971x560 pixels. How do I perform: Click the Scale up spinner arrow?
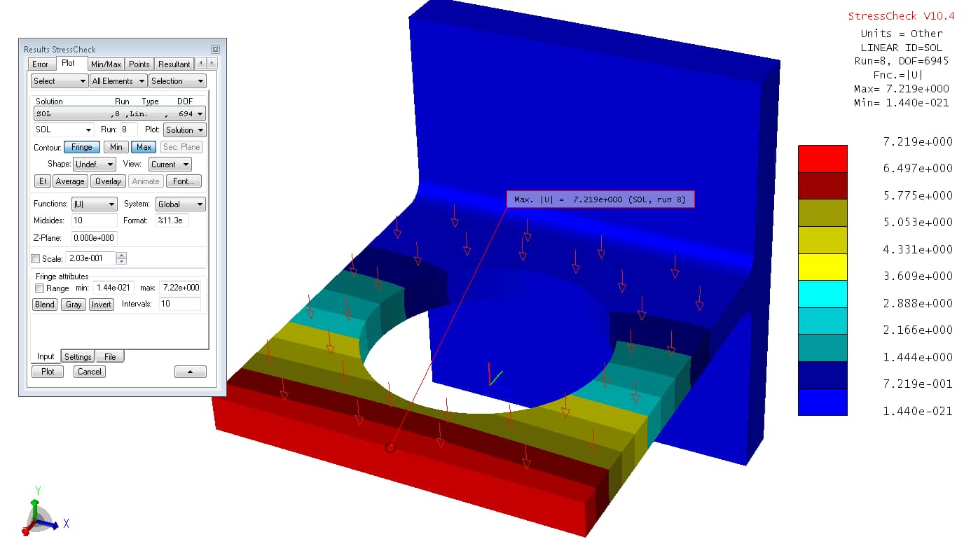tap(121, 255)
